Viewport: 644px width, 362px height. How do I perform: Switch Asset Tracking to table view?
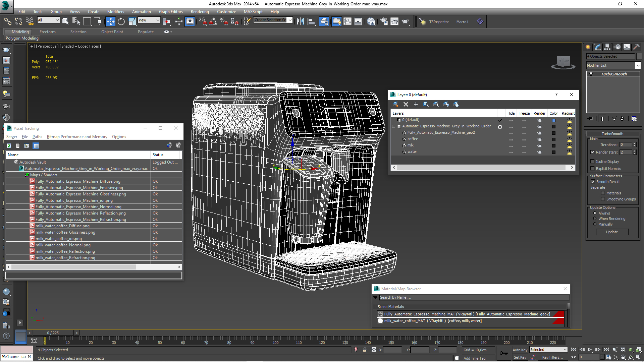[x=36, y=146]
